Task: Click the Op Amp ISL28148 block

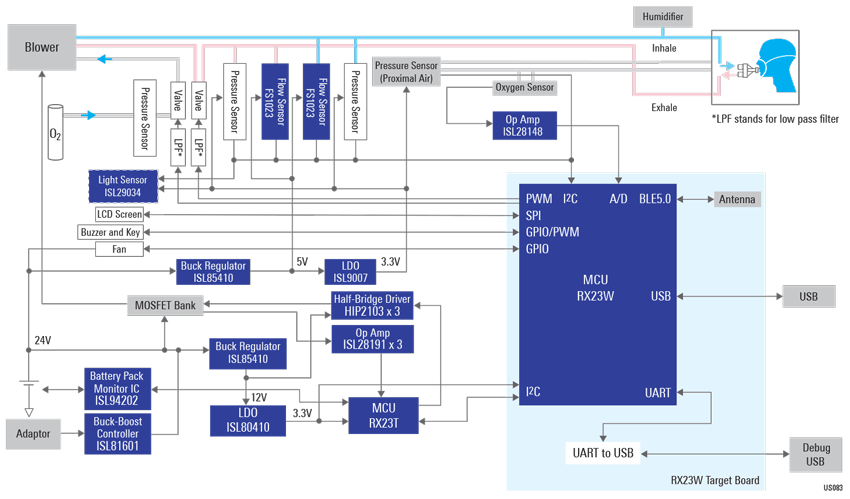Action: [x=524, y=125]
